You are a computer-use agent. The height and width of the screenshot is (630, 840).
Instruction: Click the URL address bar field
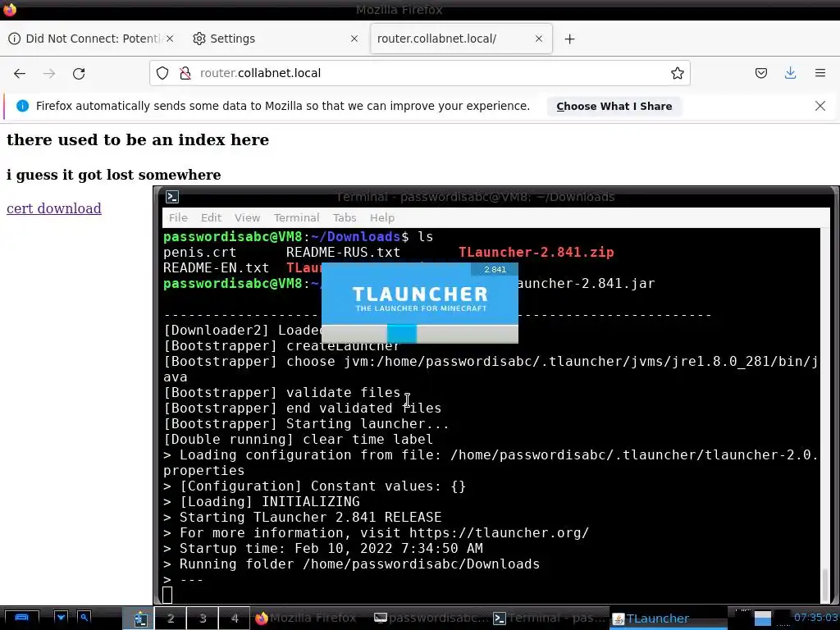click(419, 73)
